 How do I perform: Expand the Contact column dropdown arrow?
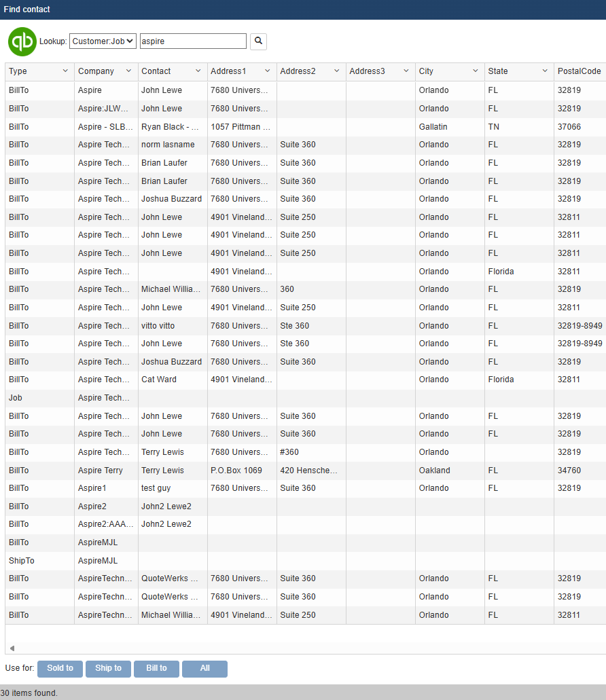click(x=198, y=71)
